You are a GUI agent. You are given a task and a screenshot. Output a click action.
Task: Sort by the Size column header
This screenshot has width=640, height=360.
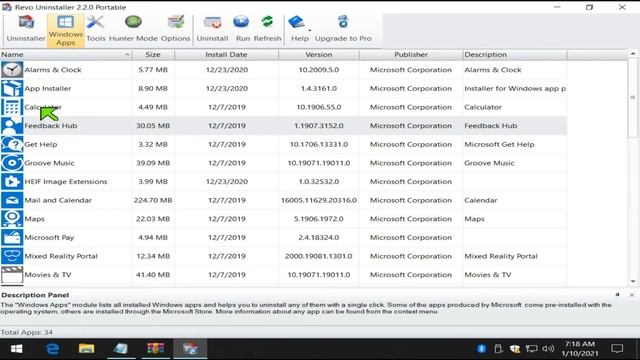click(x=153, y=55)
